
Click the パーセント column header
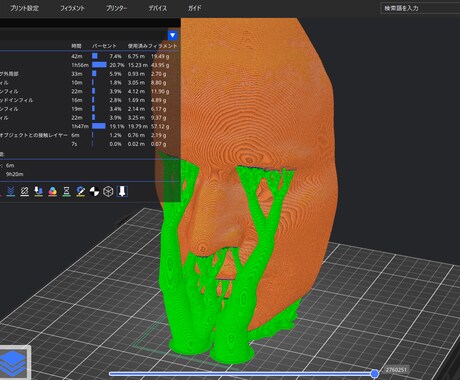click(104, 46)
